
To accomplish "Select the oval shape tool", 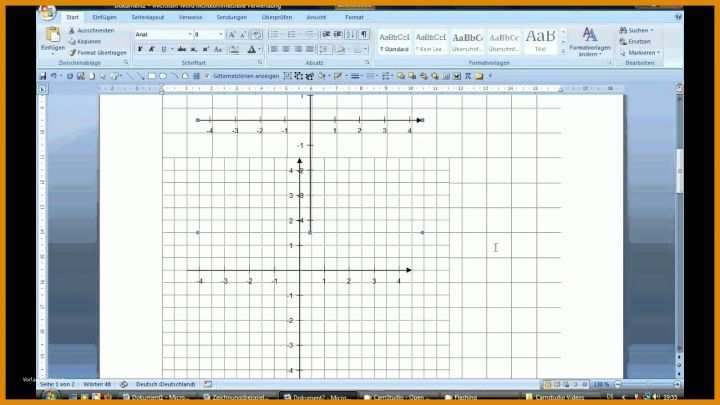I will pyautogui.click(x=163, y=76).
